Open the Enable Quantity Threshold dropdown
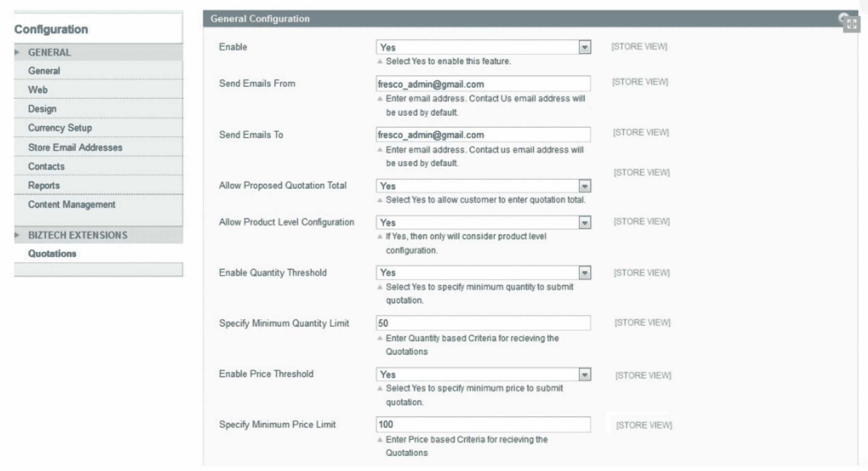Image resolution: width=868 pixels, height=471 pixels. point(483,273)
